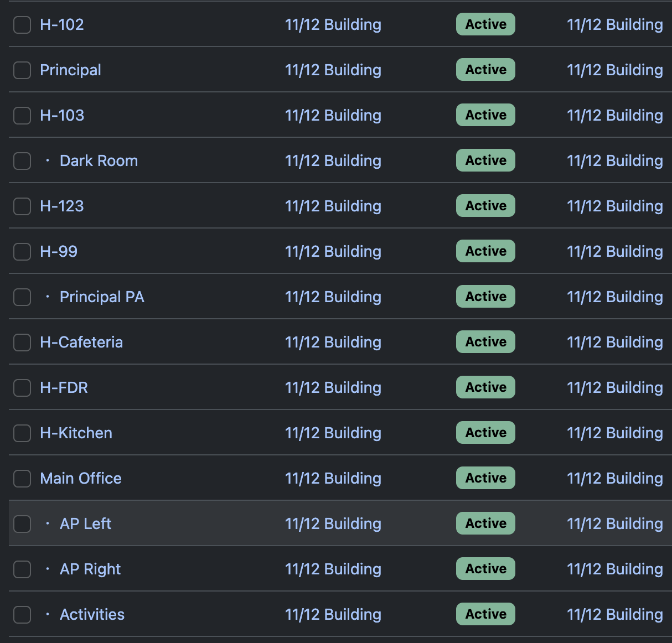The image size is (672, 643).
Task: Select the checkbox on the H-99 row
Action: pyautogui.click(x=22, y=251)
